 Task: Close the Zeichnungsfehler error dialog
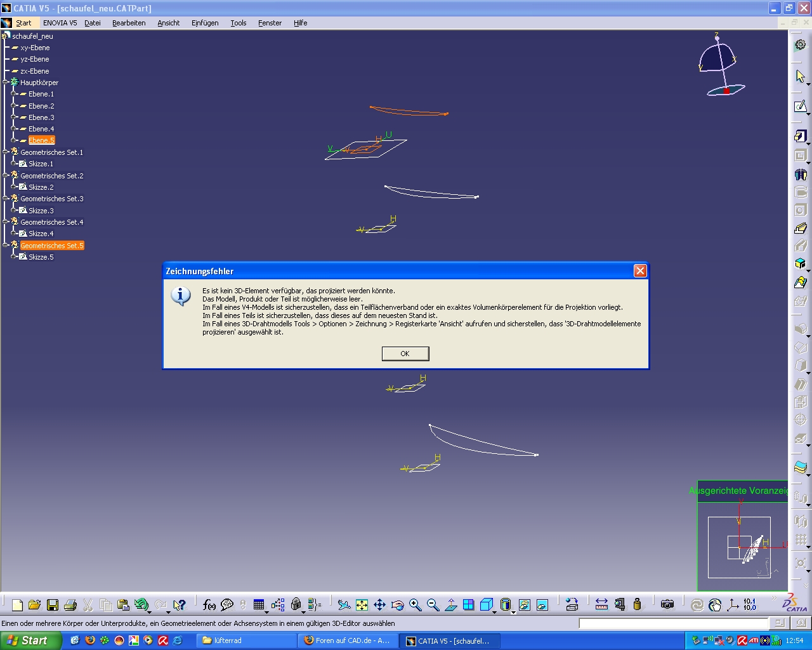[640, 271]
